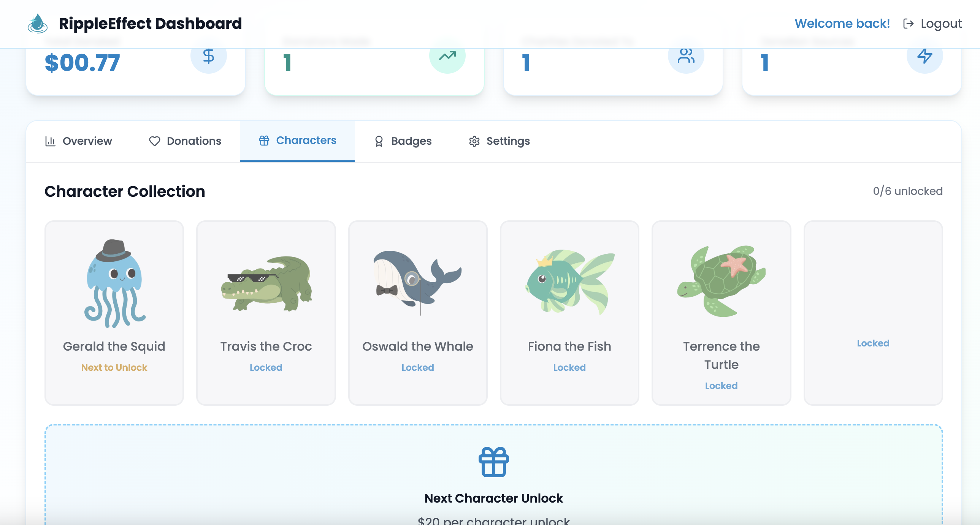This screenshot has height=525, width=980.
Task: Open the Overview tab
Action: tap(79, 141)
